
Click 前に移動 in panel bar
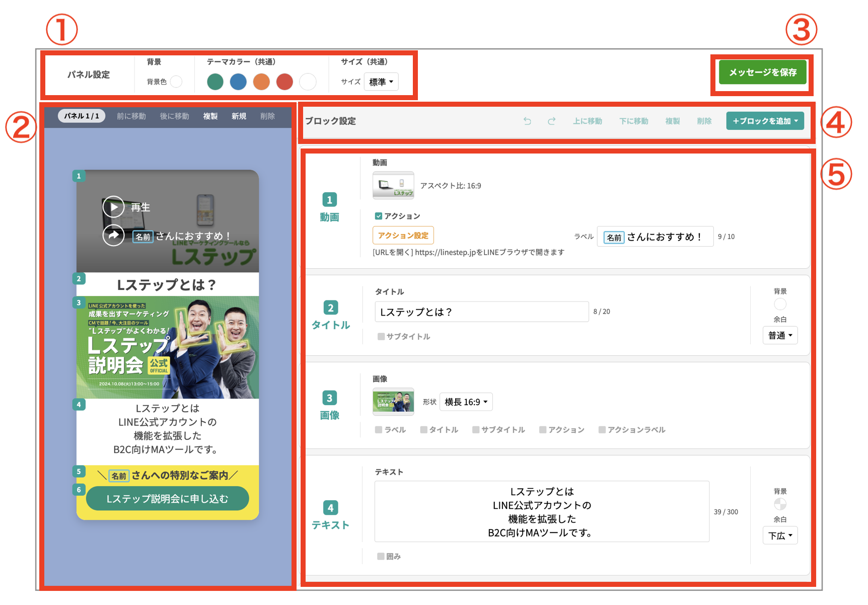click(131, 116)
